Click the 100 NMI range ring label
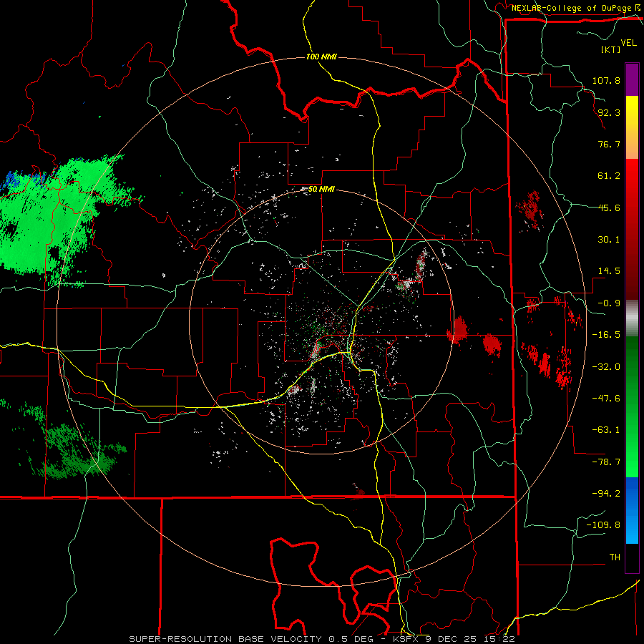The height and width of the screenshot is (644, 644). click(x=321, y=57)
